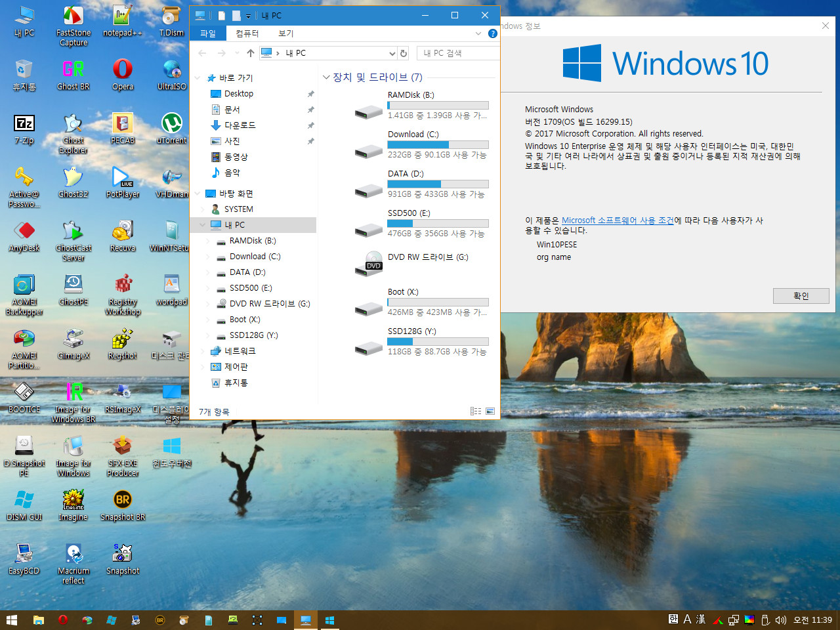840x630 pixels.
Task: Open AOMEI Backupper desktop shortcut
Action: 24,295
